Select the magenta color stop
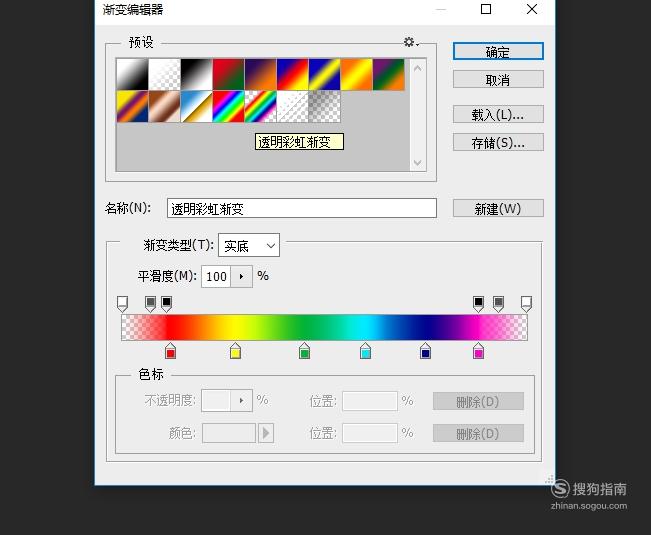Image resolution: width=651 pixels, height=535 pixels. tap(478, 351)
